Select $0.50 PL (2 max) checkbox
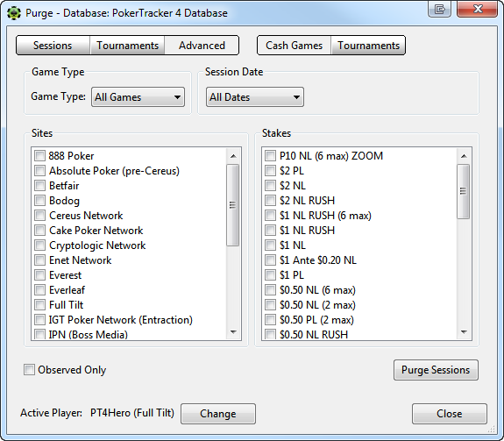 click(270, 319)
